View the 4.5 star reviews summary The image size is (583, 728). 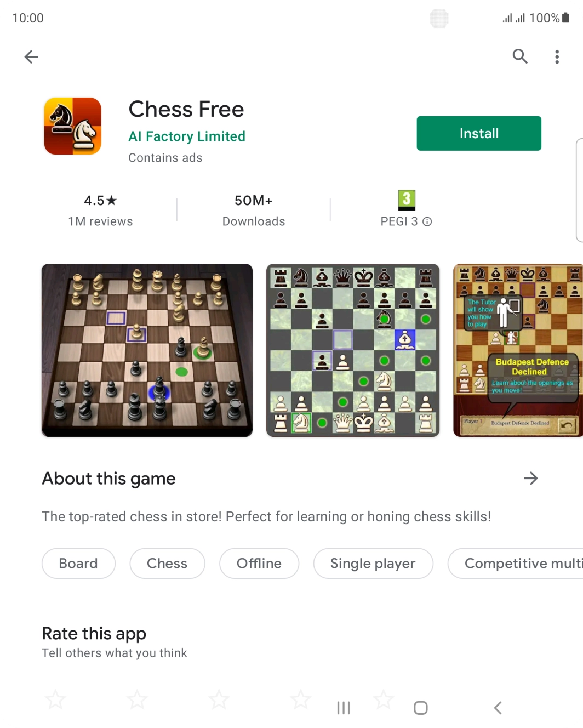coord(100,211)
